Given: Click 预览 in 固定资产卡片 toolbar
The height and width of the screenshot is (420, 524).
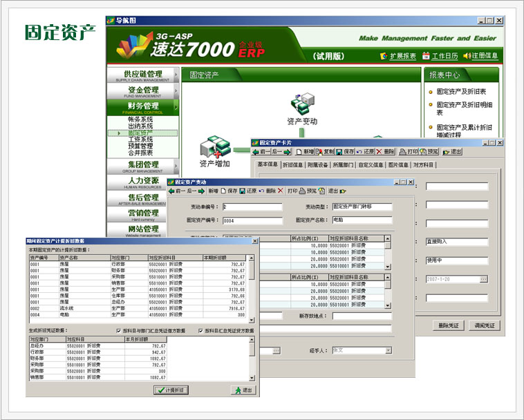Looking at the screenshot, I should (429, 152).
